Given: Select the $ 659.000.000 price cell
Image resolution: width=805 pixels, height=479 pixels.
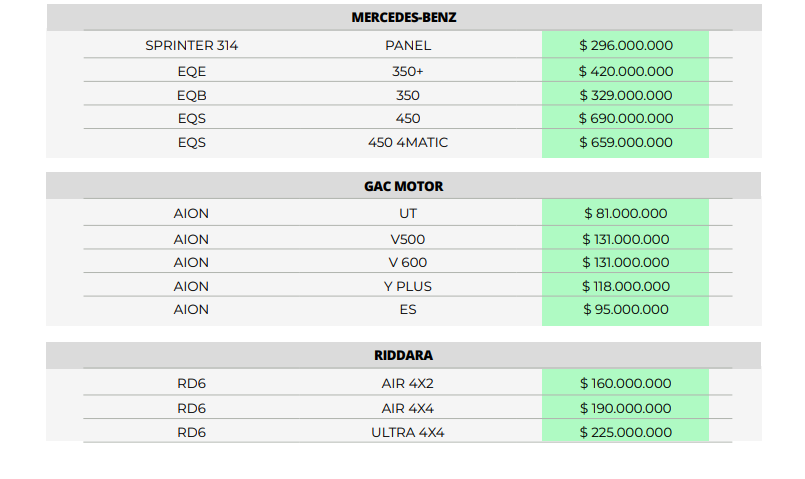Looking at the screenshot, I should coord(626,142).
